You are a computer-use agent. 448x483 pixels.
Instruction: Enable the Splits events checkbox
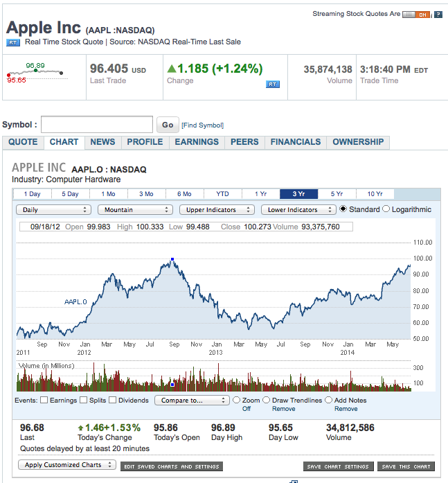pos(83,400)
